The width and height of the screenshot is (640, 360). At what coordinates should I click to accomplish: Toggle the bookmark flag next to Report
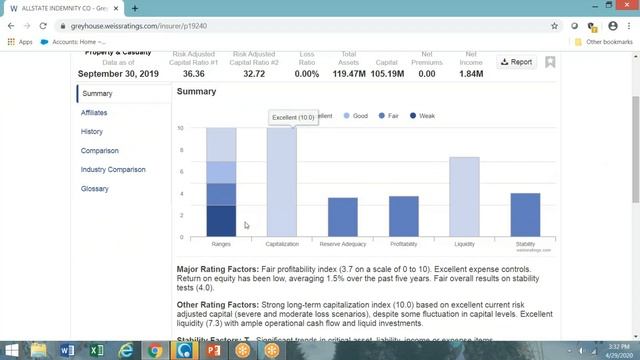pos(550,62)
